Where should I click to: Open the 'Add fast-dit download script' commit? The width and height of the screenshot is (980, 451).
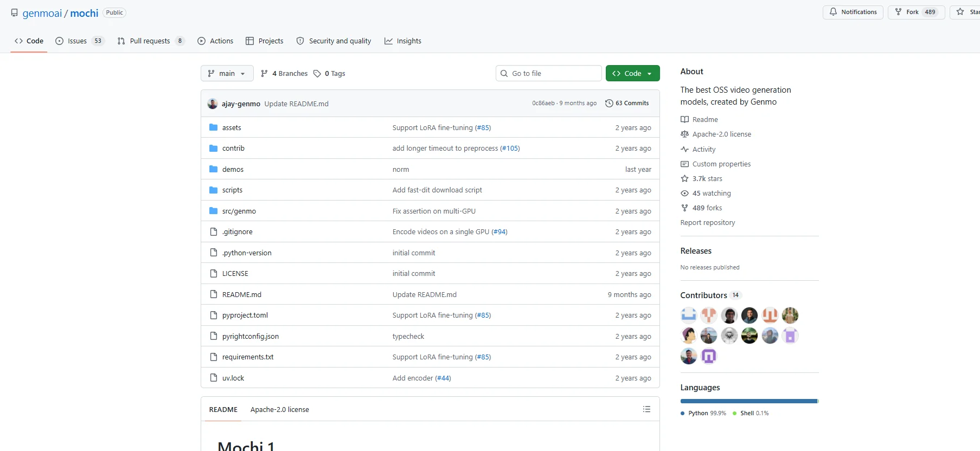coord(437,190)
